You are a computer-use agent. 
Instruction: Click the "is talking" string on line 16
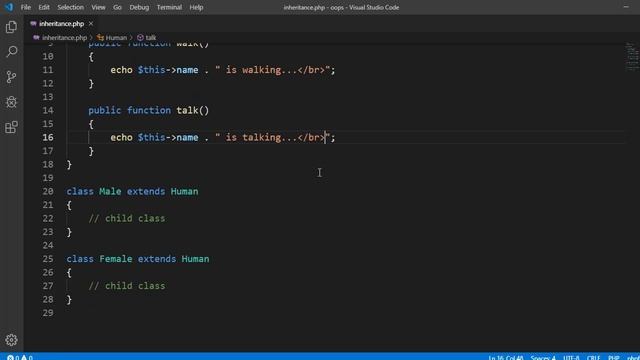[x=273, y=138]
